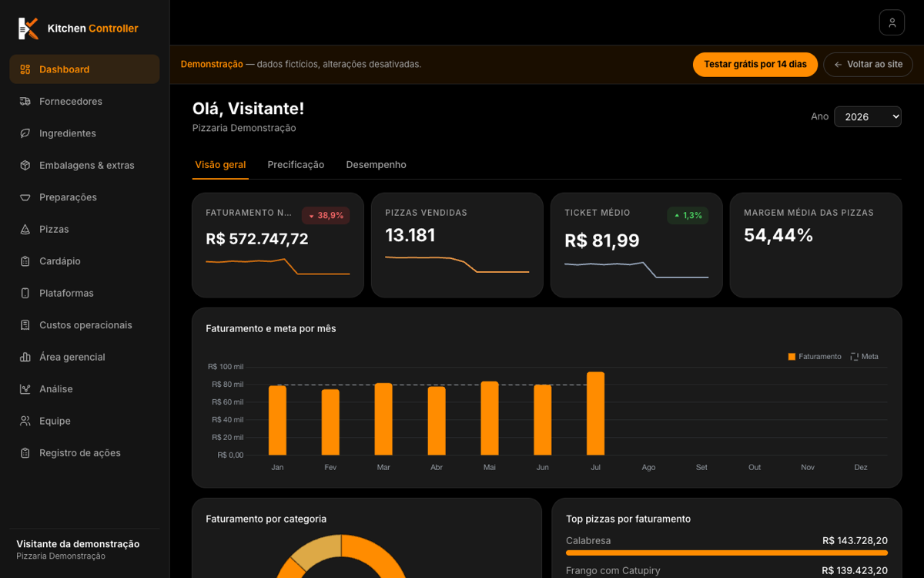Click the Voltar ao site button
This screenshot has width=924, height=578.
pos(868,65)
